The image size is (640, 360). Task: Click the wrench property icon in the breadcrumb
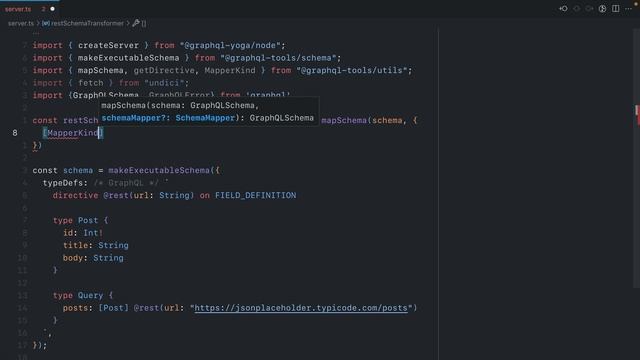tap(136, 23)
